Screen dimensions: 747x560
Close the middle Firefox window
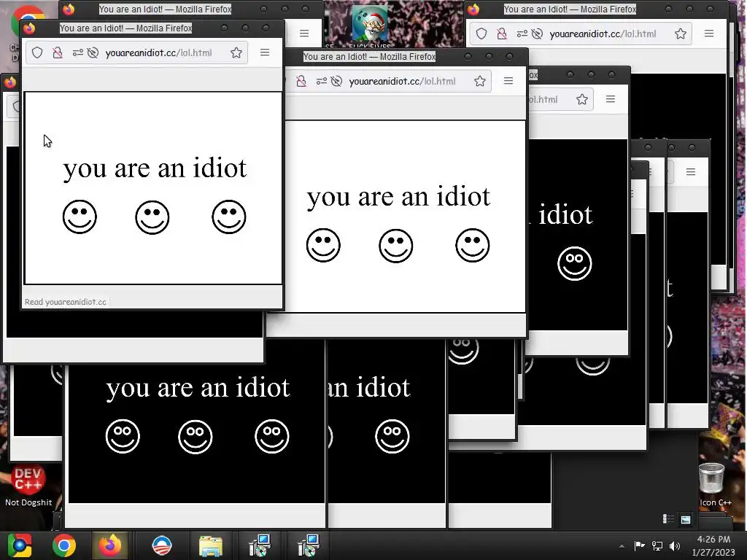pyautogui.click(x=509, y=57)
